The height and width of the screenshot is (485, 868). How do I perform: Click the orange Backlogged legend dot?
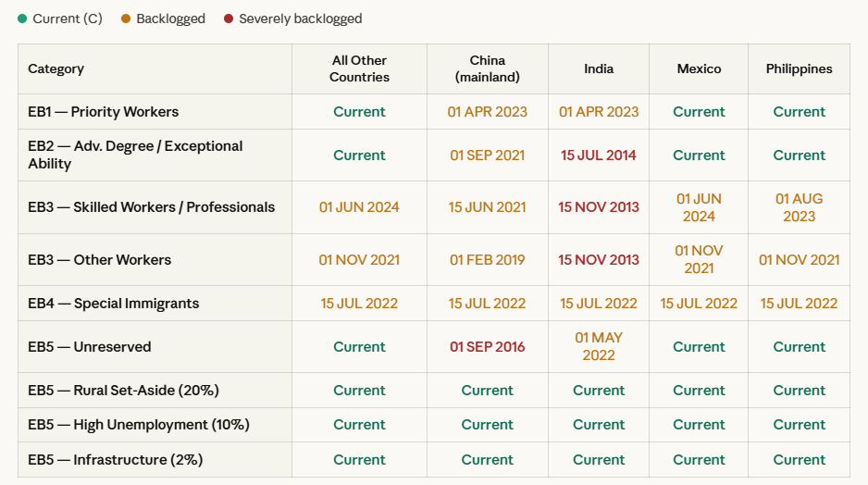tap(126, 19)
